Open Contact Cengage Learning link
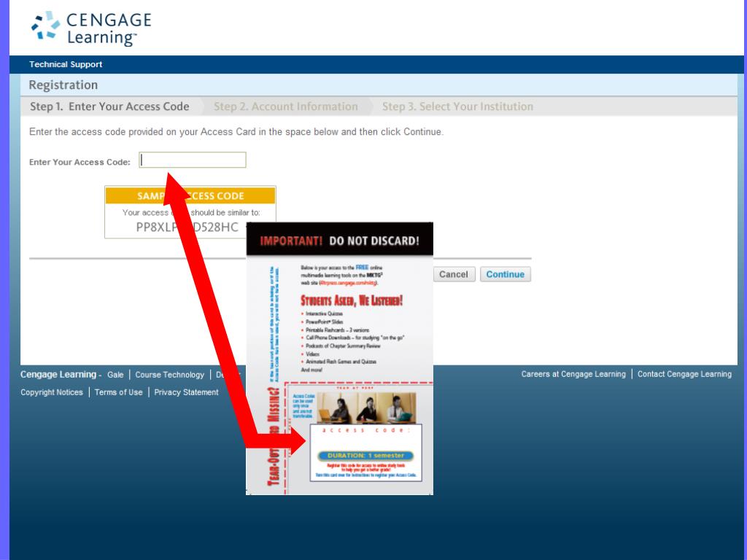This screenshot has width=747, height=560. (684, 374)
